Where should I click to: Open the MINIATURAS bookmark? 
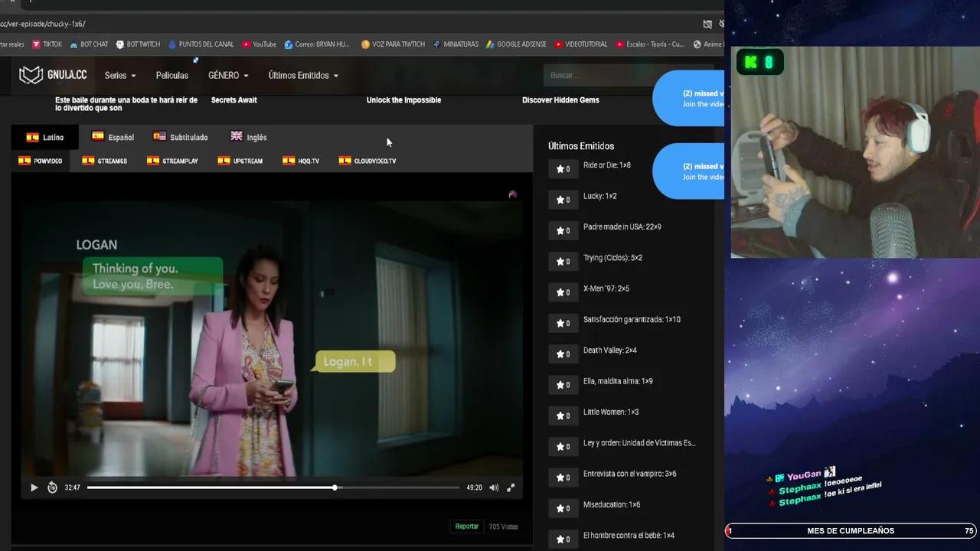point(456,44)
